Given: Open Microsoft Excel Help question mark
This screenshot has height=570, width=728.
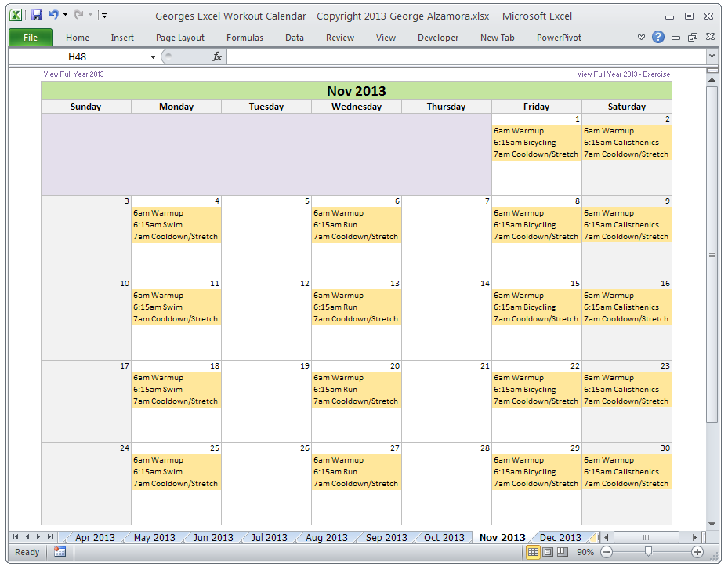Looking at the screenshot, I should (658, 37).
